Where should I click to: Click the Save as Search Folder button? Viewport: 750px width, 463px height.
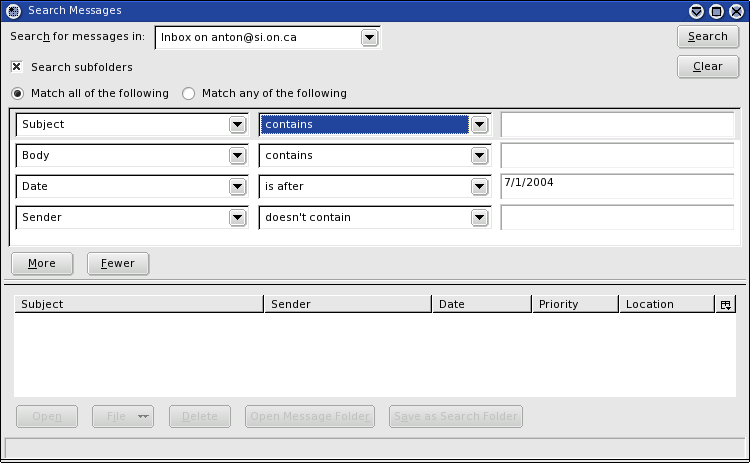pos(456,417)
